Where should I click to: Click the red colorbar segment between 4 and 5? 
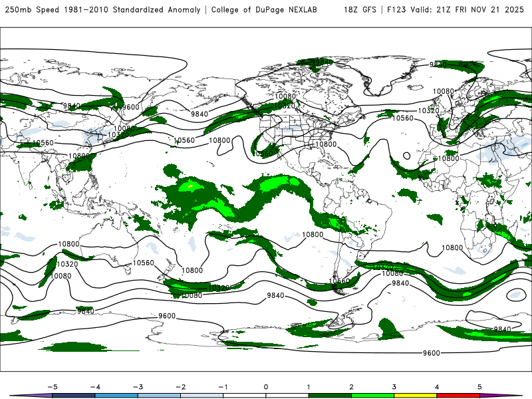[x=458, y=396]
